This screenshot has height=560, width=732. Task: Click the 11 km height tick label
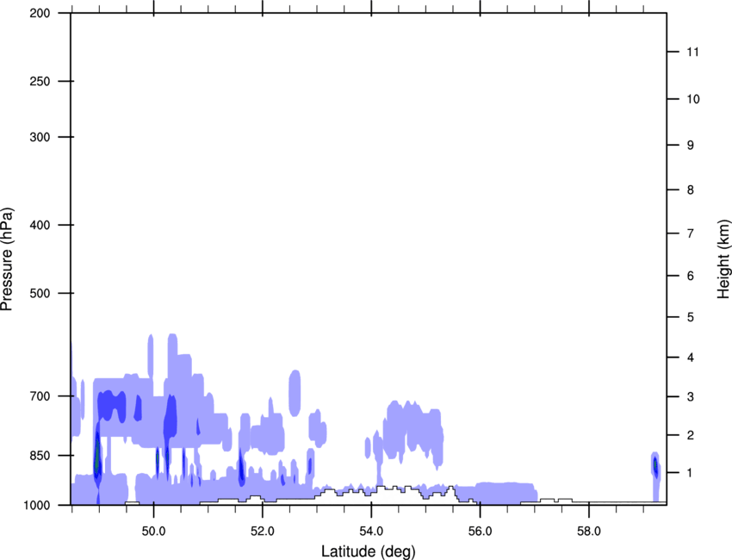692,52
